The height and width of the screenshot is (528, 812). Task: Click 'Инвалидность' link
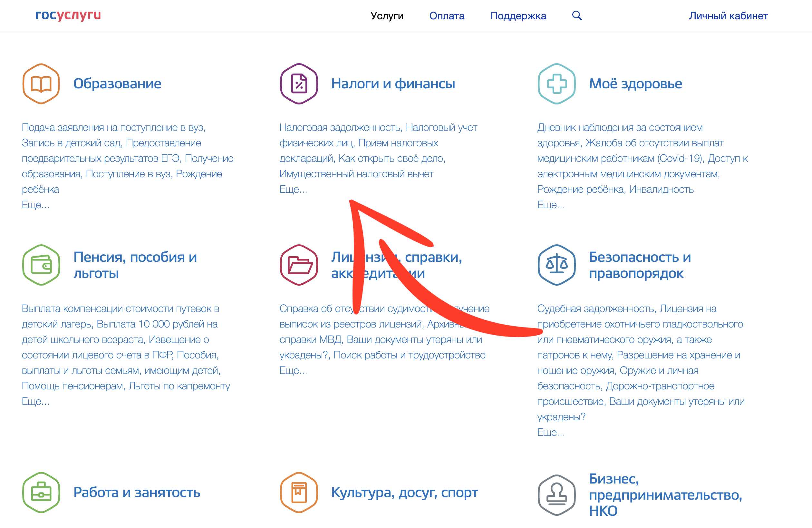[661, 190]
